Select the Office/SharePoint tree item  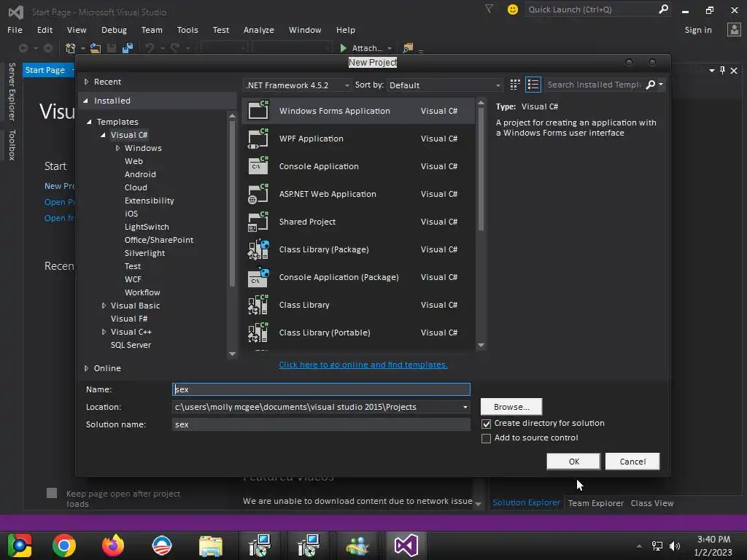[158, 240]
